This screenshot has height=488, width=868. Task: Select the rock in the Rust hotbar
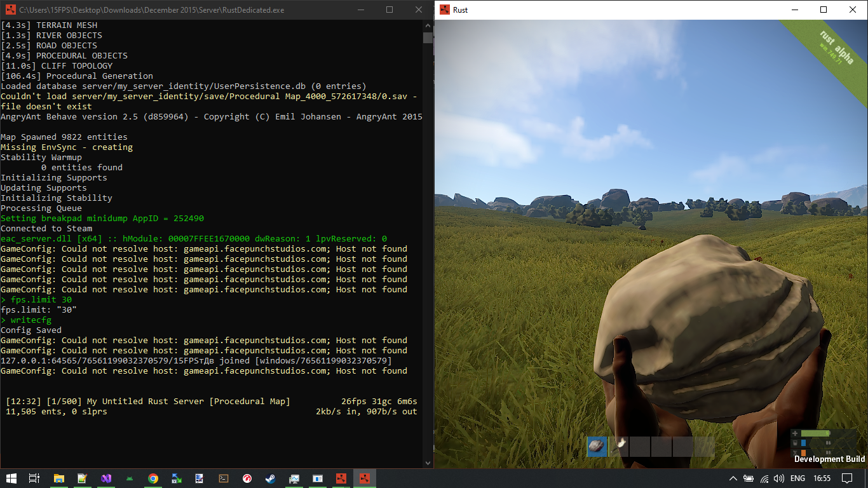[597, 447]
